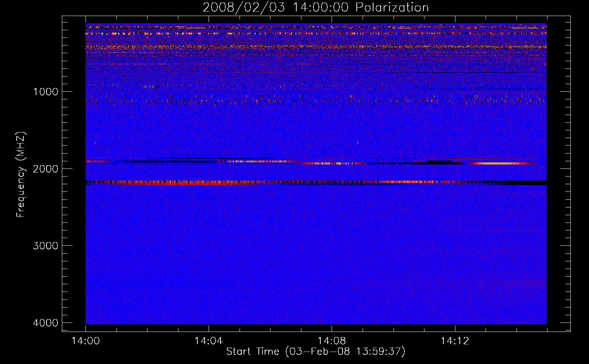Click the 14:00 time tick label
The image size is (589, 364).
click(86, 341)
